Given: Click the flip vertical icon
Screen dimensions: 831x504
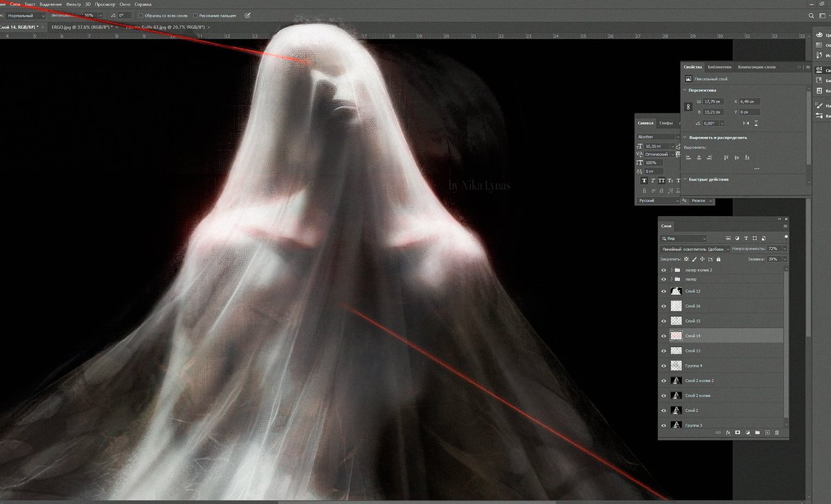Looking at the screenshot, I should click(x=756, y=123).
